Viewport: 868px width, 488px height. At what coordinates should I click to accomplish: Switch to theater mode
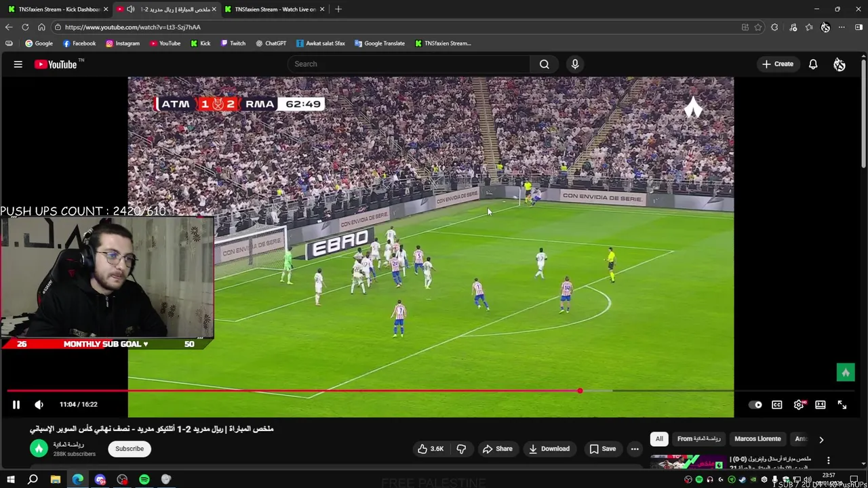(x=821, y=405)
